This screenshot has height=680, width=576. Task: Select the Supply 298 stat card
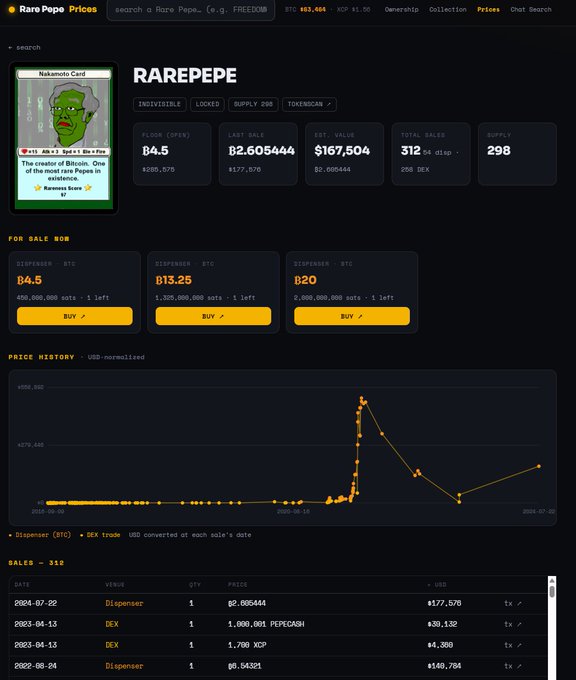[517, 154]
